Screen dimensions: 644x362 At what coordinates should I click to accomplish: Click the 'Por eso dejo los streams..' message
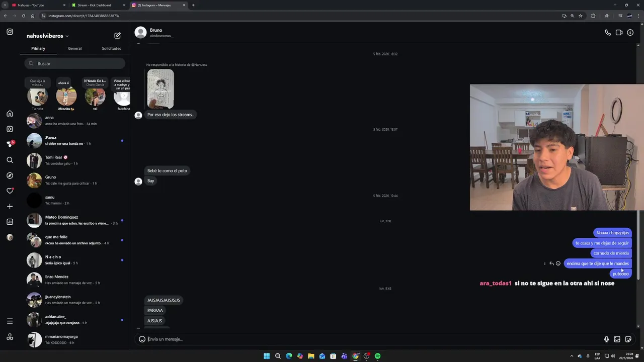point(171,115)
